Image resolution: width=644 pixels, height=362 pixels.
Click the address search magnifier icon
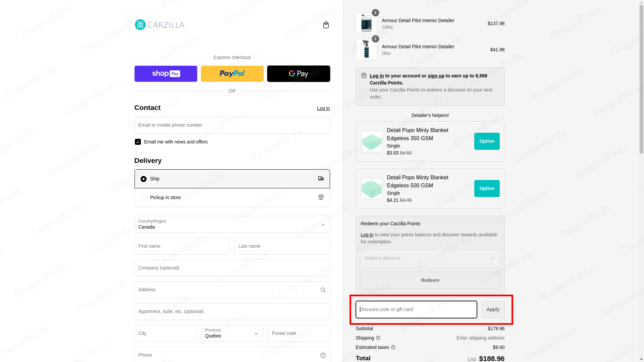click(x=323, y=290)
